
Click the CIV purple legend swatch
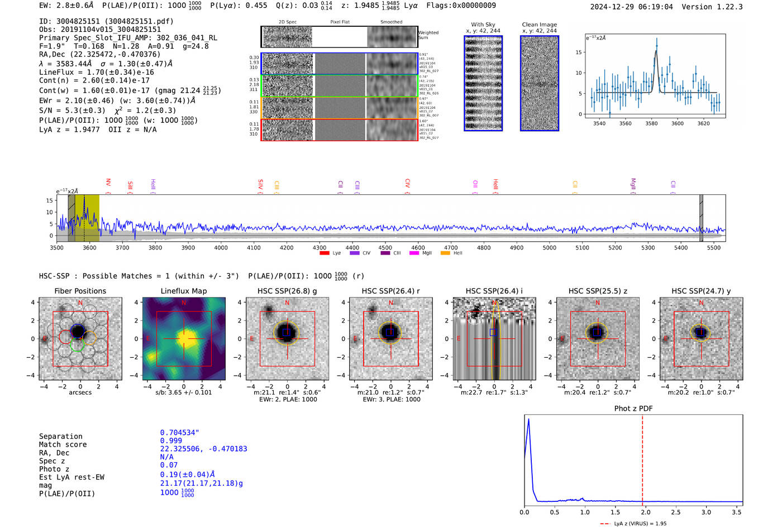pyautogui.click(x=355, y=253)
